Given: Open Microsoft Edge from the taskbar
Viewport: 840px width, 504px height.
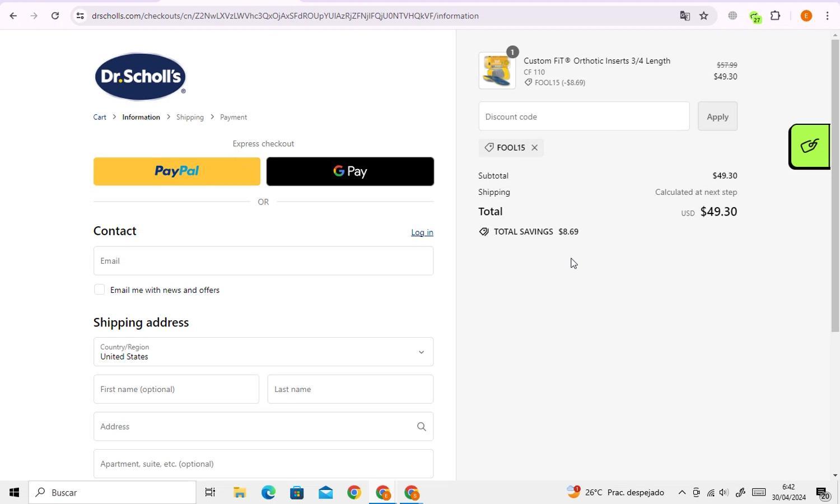Looking at the screenshot, I should (x=268, y=493).
